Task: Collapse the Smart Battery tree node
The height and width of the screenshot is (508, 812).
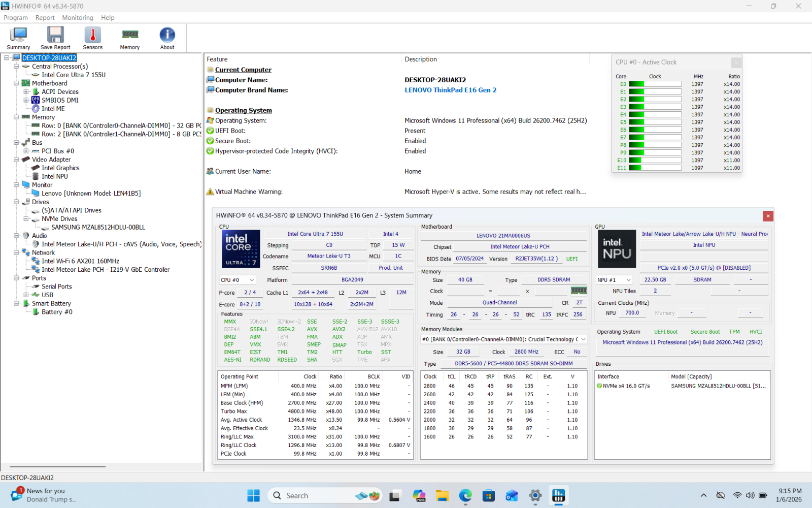Action: pos(16,303)
